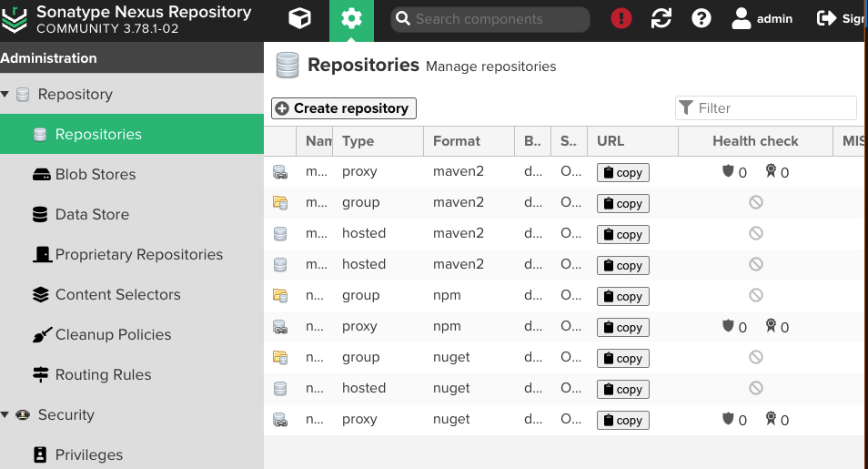Open the Help question mark icon
Screen dimensions: 868x469
[x=701, y=19]
